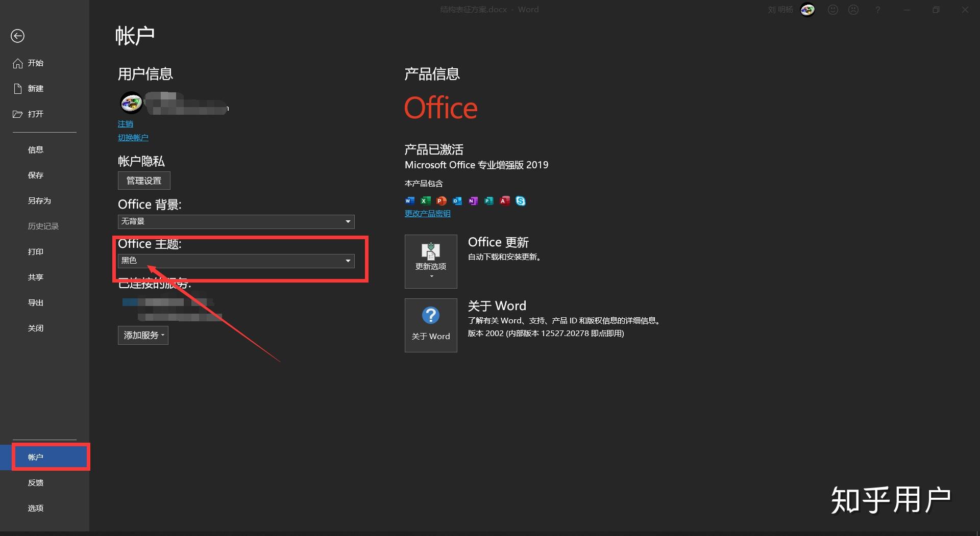Screen dimensions: 980x536
Task: Click the Publisher product icon
Action: (x=489, y=201)
